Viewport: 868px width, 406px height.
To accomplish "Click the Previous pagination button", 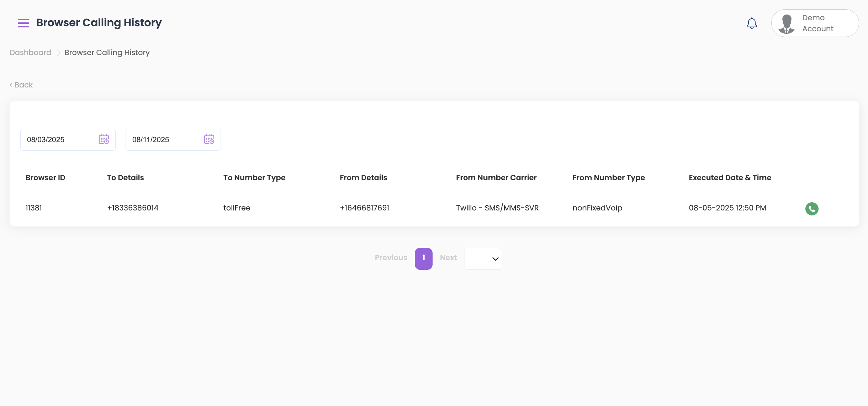I will coord(391,258).
